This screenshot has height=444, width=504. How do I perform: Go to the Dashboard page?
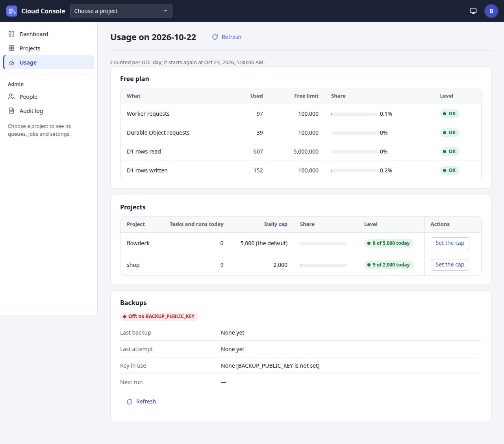coord(49,34)
